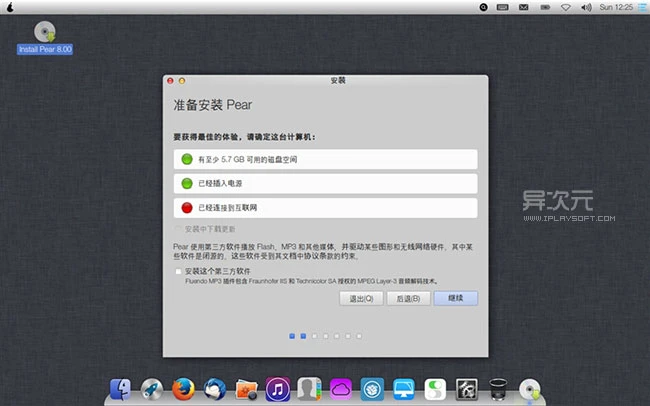Close the installer with the red button
650x406 pixels.
tap(170, 81)
